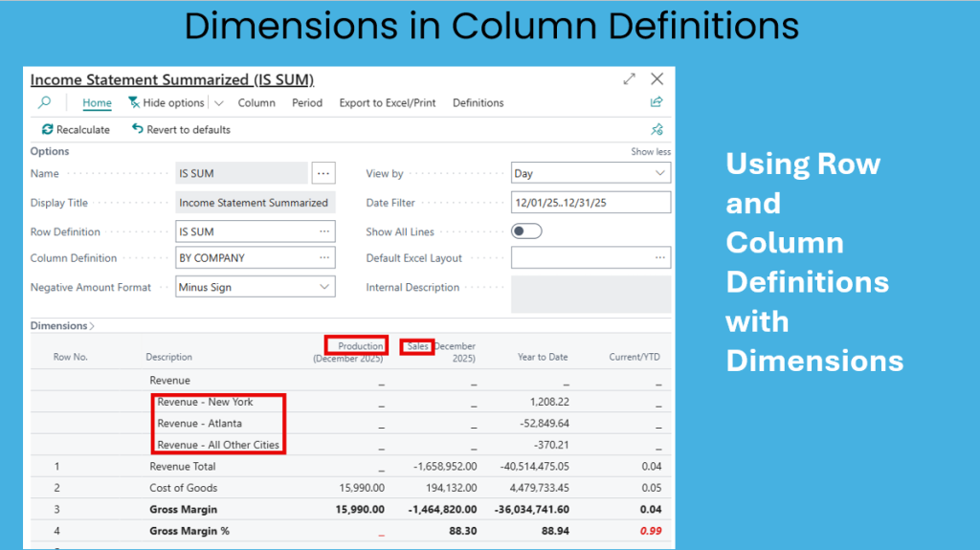Click the Hide options filter icon
Viewport: 980px width, 550px height.
pyautogui.click(x=134, y=102)
